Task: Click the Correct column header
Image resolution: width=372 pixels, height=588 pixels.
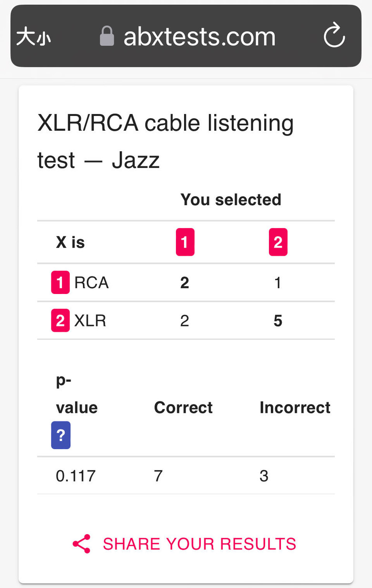Action: coord(184,407)
